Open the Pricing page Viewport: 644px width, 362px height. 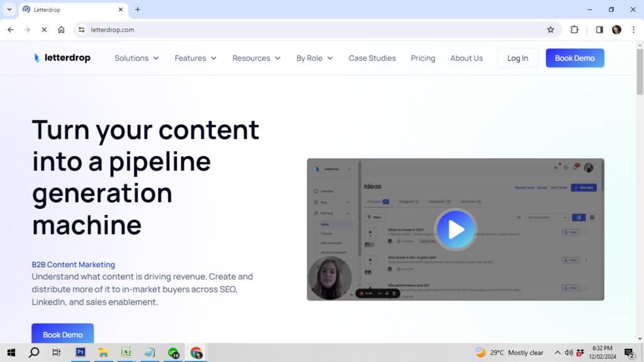[x=423, y=58]
